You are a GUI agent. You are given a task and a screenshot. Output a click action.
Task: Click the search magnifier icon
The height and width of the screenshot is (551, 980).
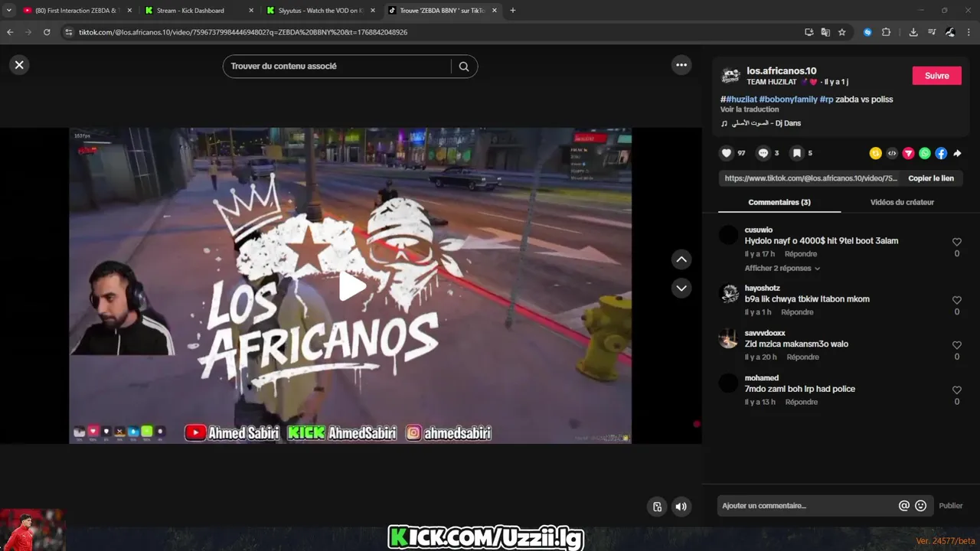(x=464, y=67)
